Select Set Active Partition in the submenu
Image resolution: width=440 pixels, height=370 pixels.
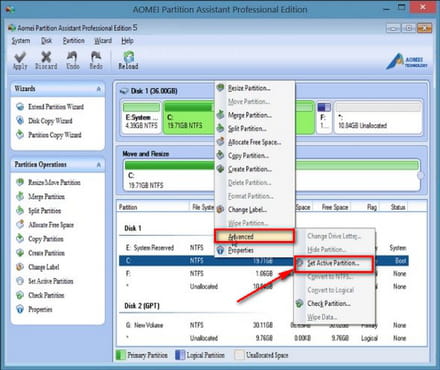334,263
